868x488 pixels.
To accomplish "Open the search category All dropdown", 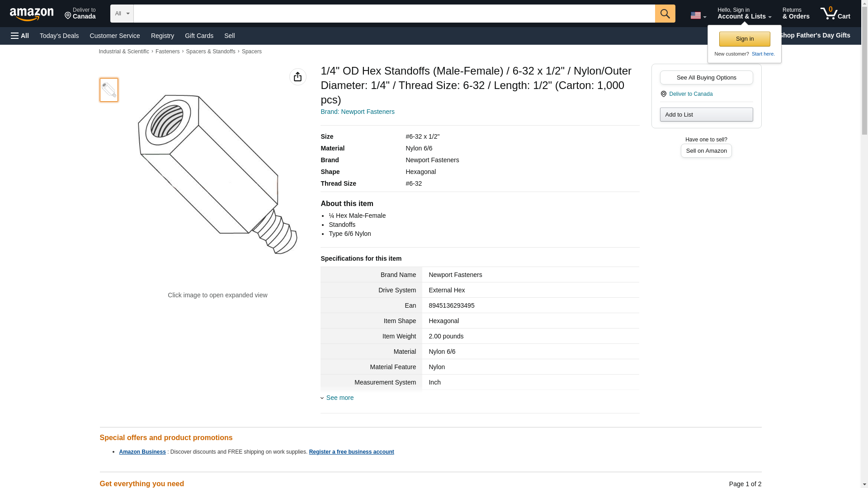I will tap(122, 14).
